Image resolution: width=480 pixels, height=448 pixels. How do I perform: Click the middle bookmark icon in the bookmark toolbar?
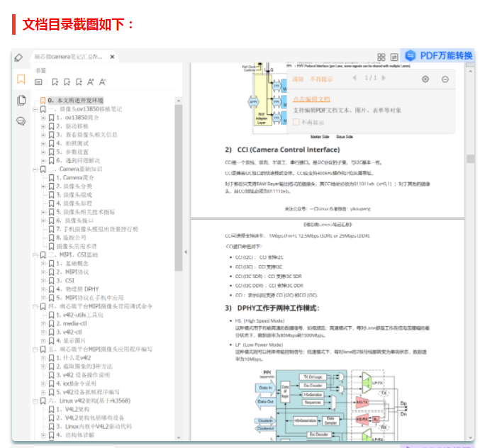(67, 82)
